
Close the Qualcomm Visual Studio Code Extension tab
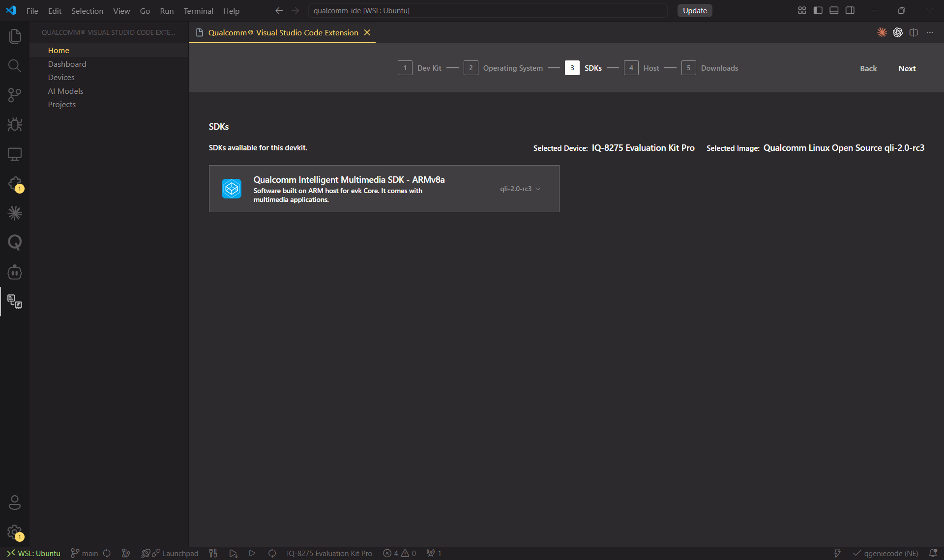coord(367,32)
